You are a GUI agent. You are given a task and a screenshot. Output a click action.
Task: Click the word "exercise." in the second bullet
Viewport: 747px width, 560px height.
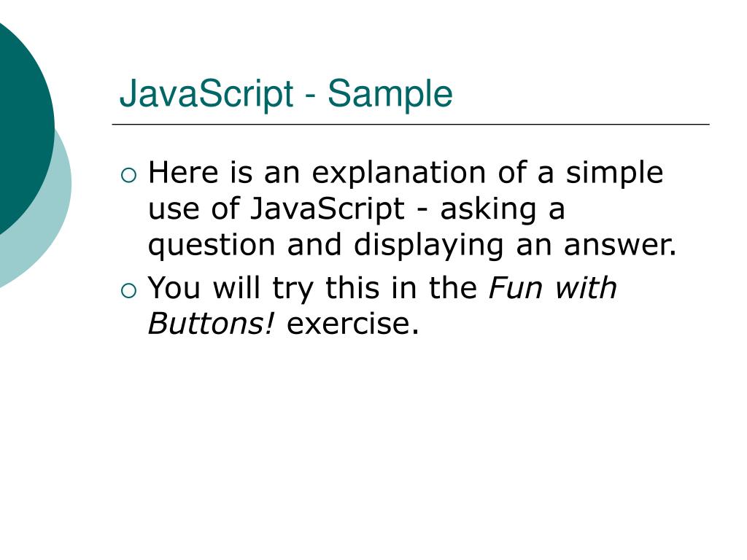[353, 324]
